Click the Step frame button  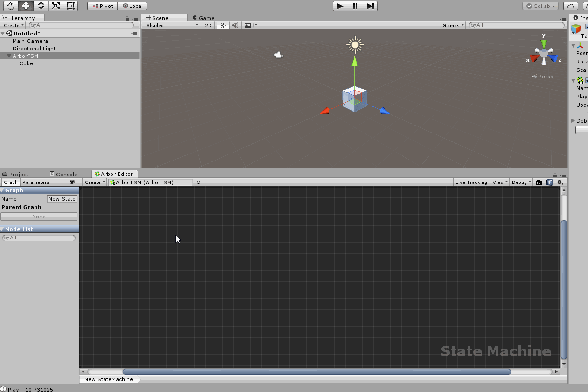370,6
